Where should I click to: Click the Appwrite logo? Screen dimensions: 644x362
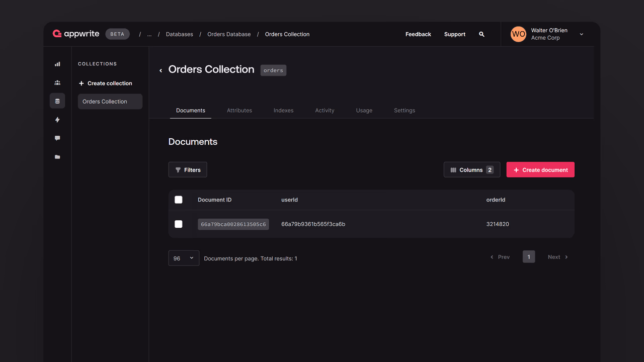tap(76, 34)
